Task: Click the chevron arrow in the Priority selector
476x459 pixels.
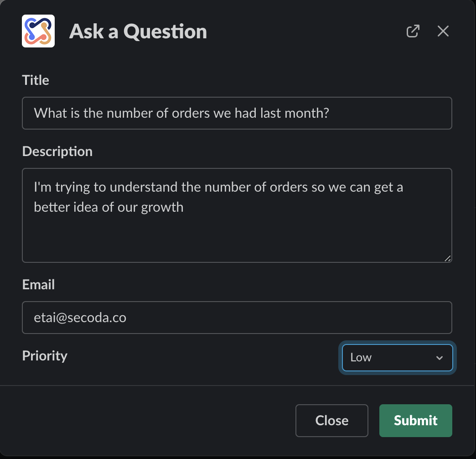Action: pyautogui.click(x=440, y=358)
